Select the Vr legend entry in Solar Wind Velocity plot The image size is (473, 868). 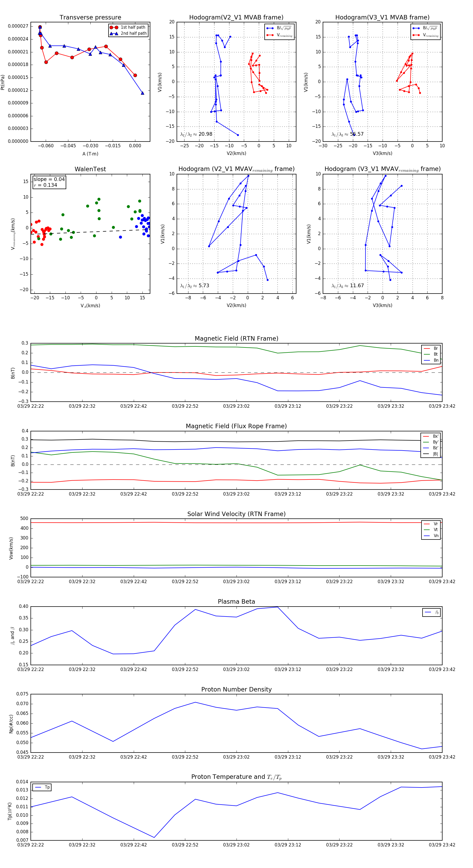pyautogui.click(x=431, y=524)
